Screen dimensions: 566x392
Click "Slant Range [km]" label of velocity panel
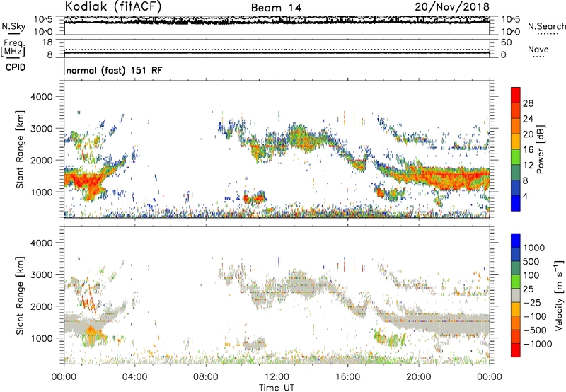(x=21, y=295)
